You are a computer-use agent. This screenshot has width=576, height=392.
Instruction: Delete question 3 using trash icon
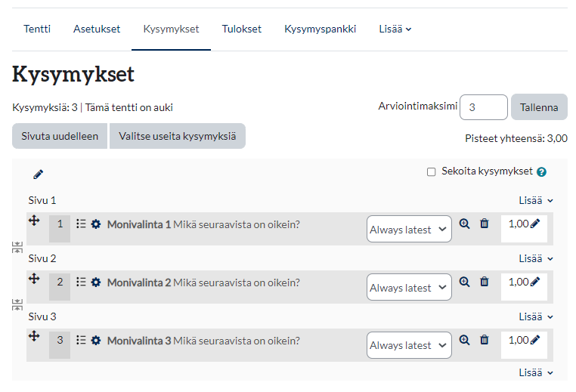[x=485, y=340]
